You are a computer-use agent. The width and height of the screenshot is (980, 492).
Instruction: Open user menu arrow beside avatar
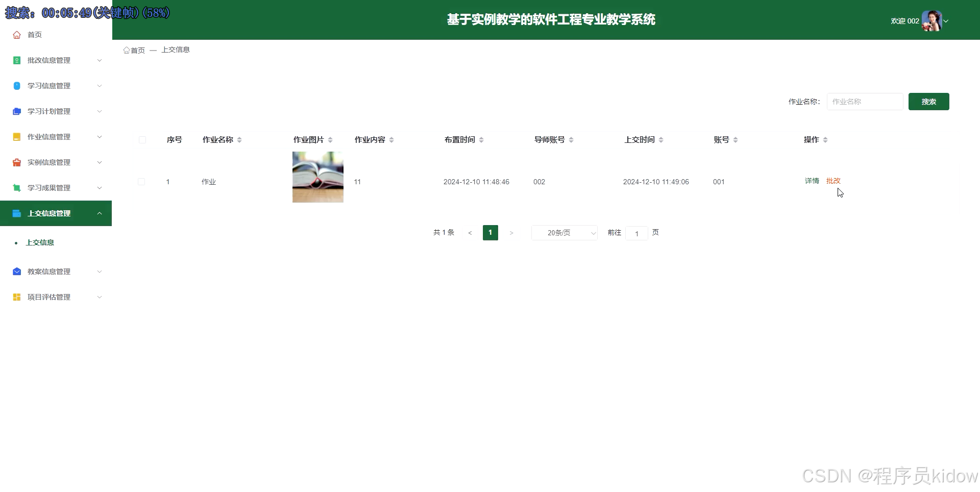tap(946, 21)
